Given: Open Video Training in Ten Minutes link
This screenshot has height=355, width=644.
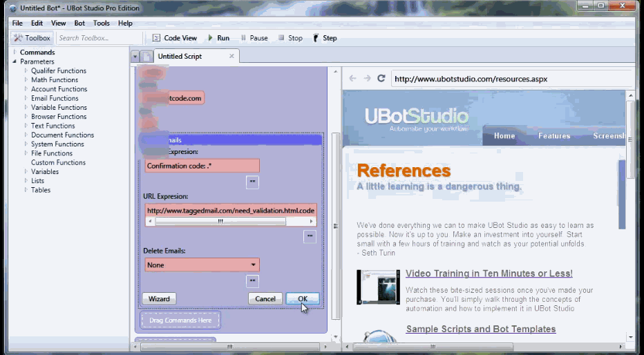Looking at the screenshot, I should click(489, 274).
